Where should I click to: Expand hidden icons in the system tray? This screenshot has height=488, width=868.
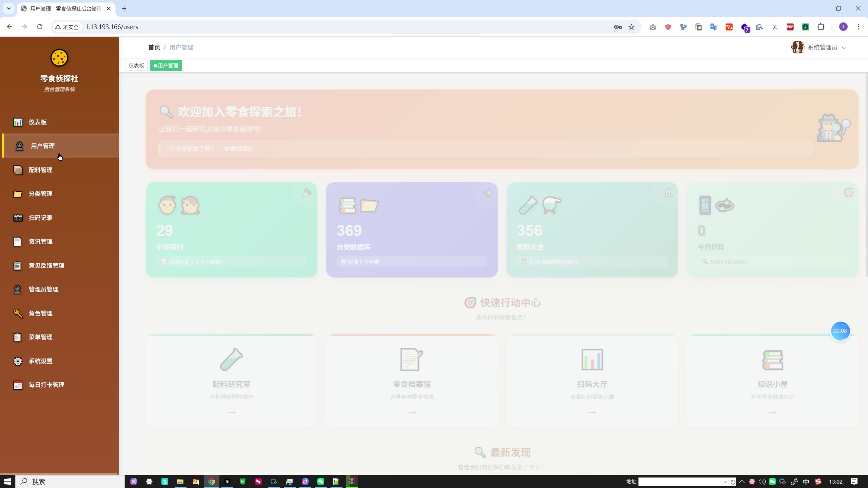click(741, 481)
